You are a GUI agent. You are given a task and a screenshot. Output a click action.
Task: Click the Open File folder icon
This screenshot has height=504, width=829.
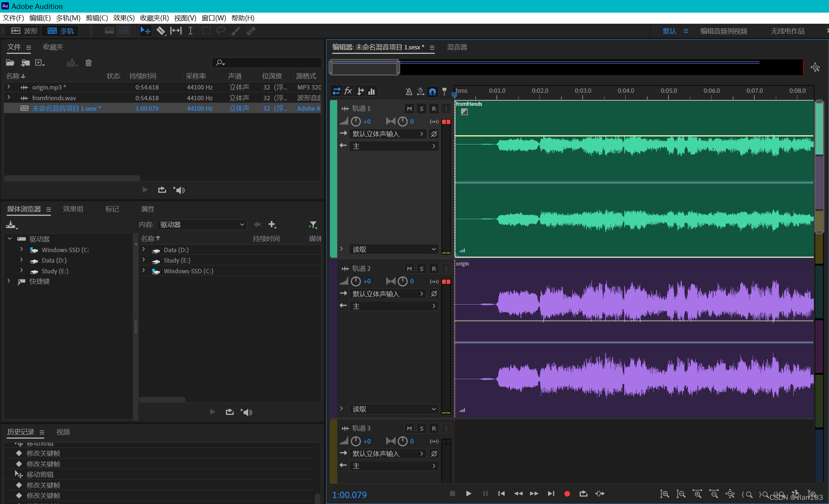coord(10,63)
